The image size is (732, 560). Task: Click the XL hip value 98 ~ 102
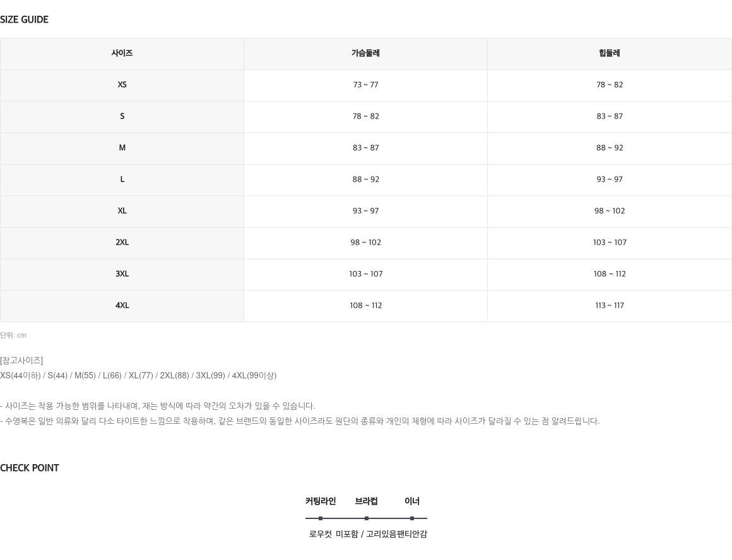[x=609, y=211]
